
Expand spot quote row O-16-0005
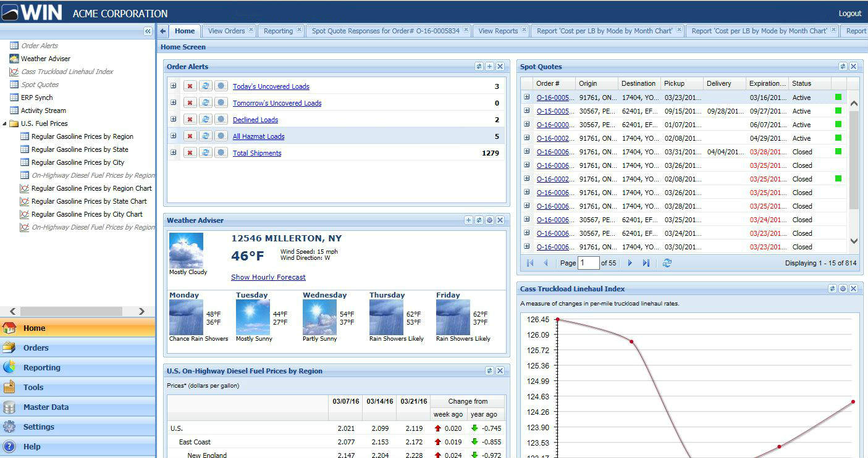click(x=527, y=97)
